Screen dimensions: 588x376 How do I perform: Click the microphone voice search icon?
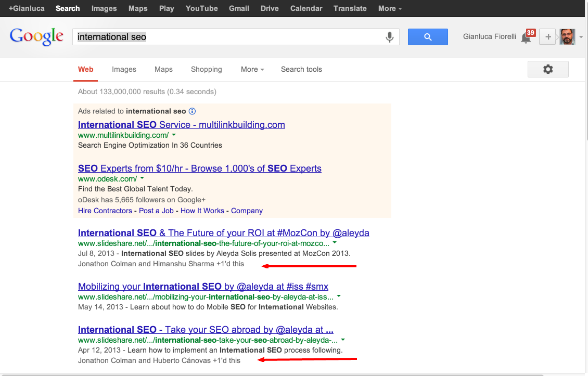389,37
